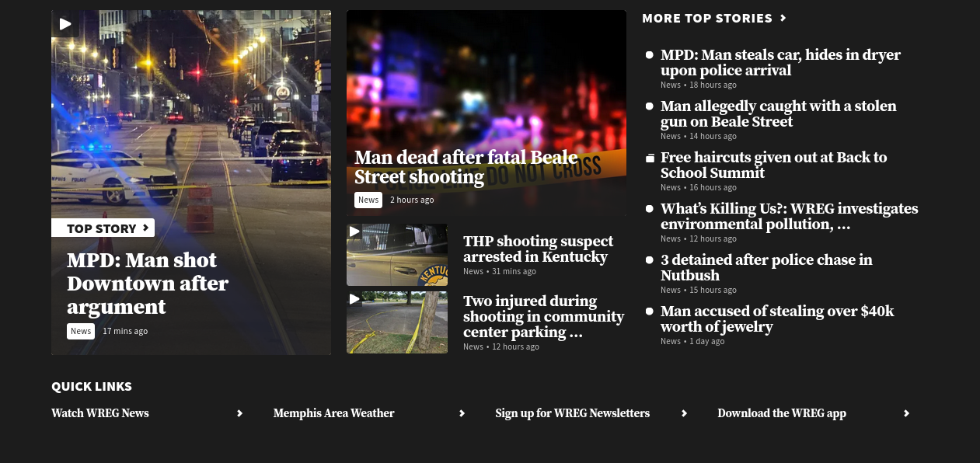Click the arrow beside Watch WREG News
The image size is (980, 463).
pos(239,413)
